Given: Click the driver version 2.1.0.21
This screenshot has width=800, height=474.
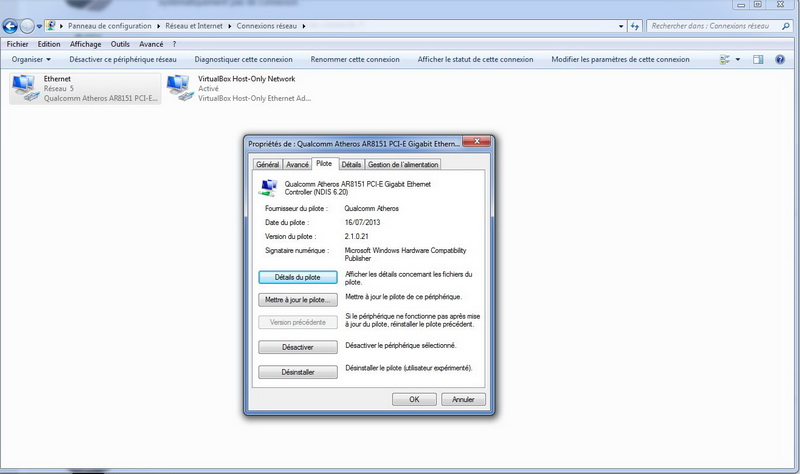Looking at the screenshot, I should click(357, 237).
